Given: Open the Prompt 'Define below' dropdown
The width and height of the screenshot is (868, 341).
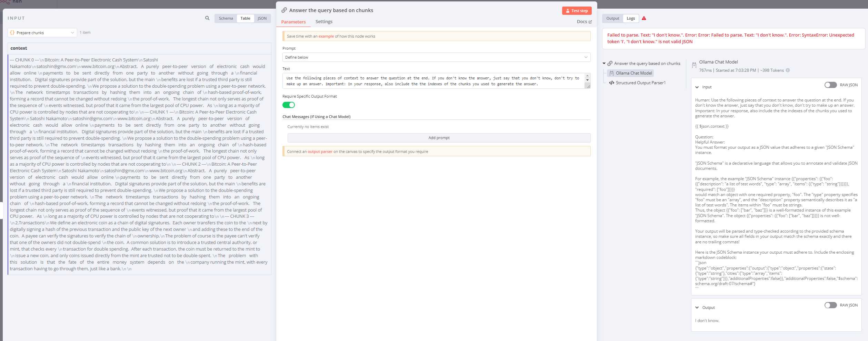Looking at the screenshot, I should (x=436, y=57).
